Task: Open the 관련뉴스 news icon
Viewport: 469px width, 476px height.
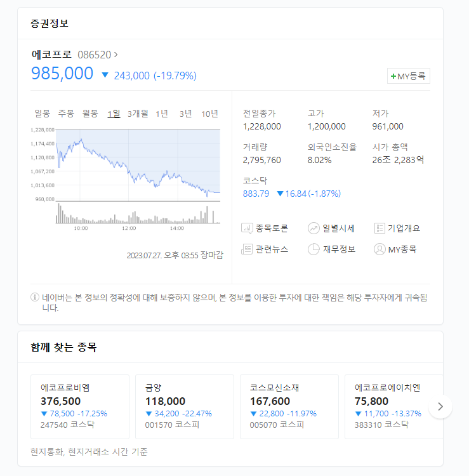Action: click(x=247, y=249)
